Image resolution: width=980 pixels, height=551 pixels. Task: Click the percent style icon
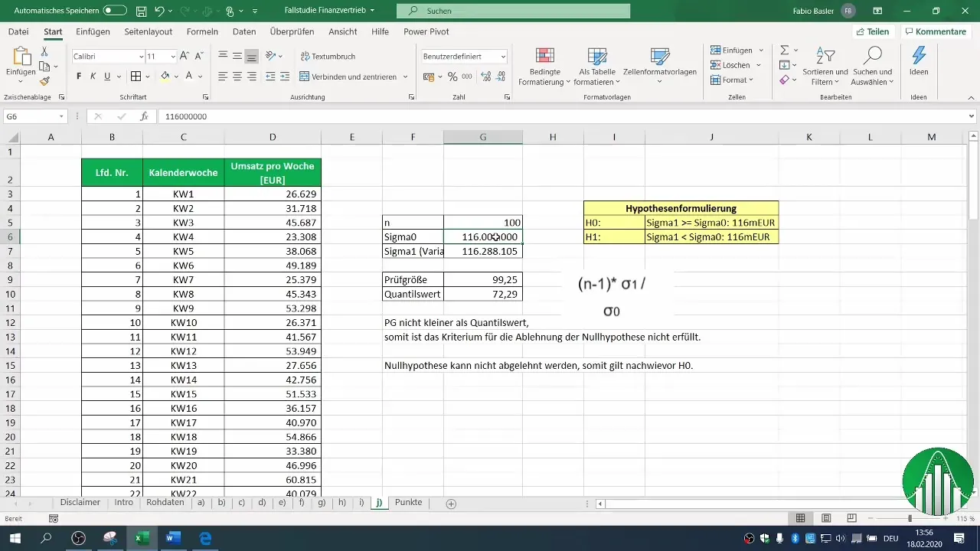click(452, 77)
